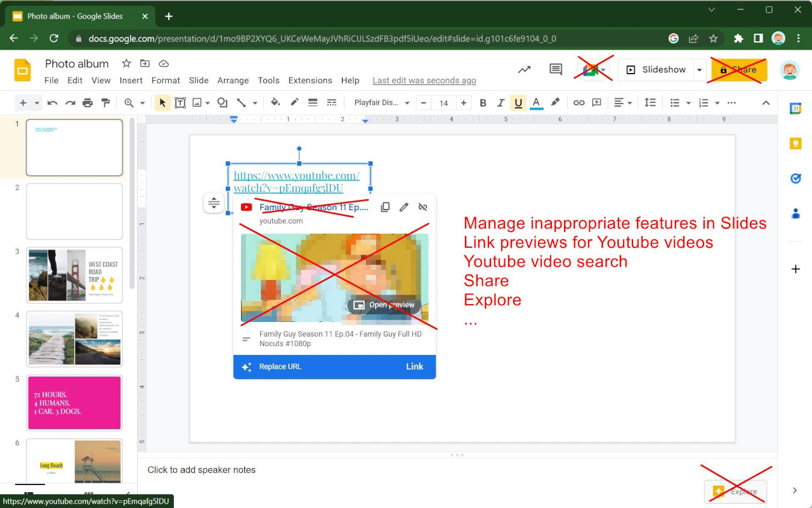
Task: Click the Replace URL button
Action: [280, 366]
